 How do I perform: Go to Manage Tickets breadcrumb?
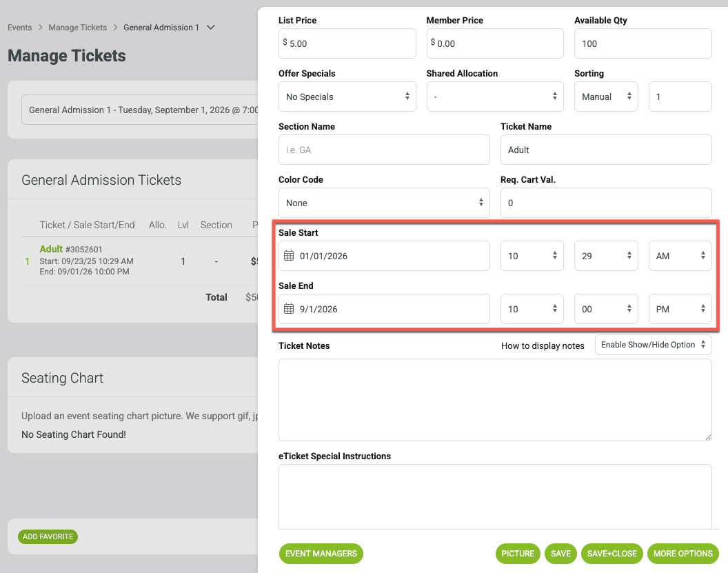[x=77, y=28]
